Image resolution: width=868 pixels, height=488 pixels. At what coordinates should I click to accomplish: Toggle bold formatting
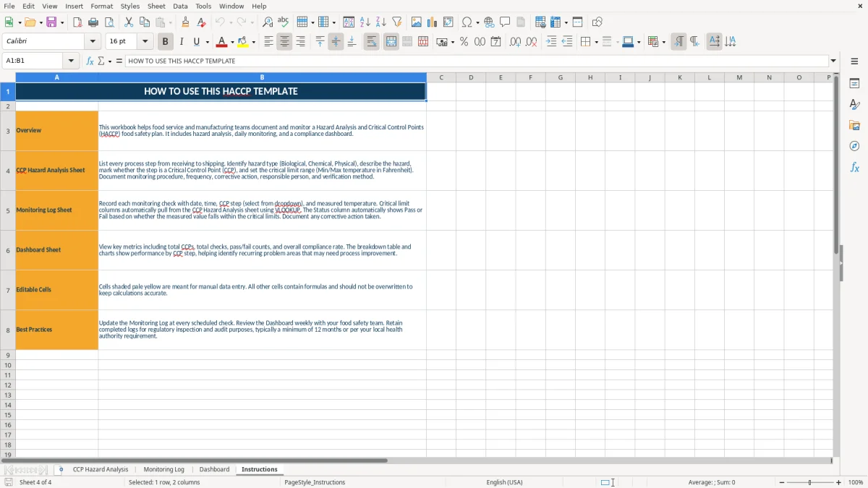(x=165, y=42)
